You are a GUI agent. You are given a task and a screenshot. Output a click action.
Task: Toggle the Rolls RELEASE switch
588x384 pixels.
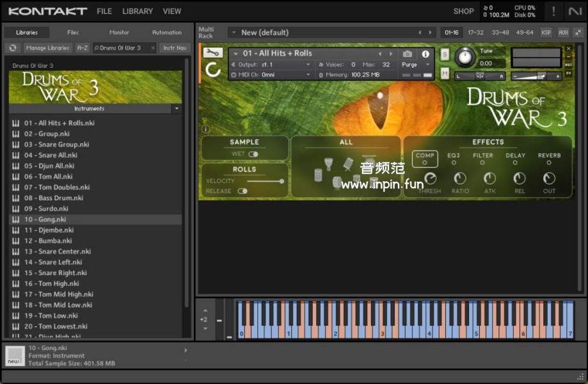[x=242, y=191]
